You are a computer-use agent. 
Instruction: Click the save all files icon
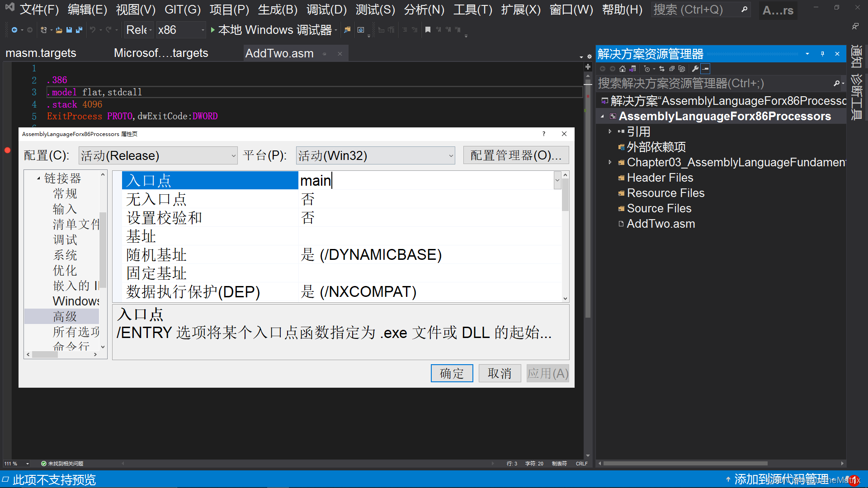(x=79, y=30)
